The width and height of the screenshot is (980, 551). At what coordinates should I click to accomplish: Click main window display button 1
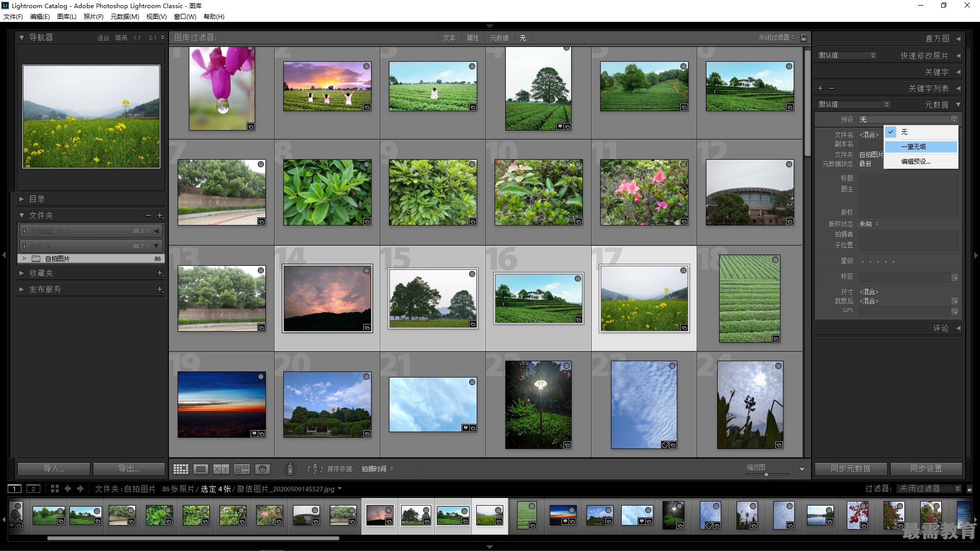point(15,489)
